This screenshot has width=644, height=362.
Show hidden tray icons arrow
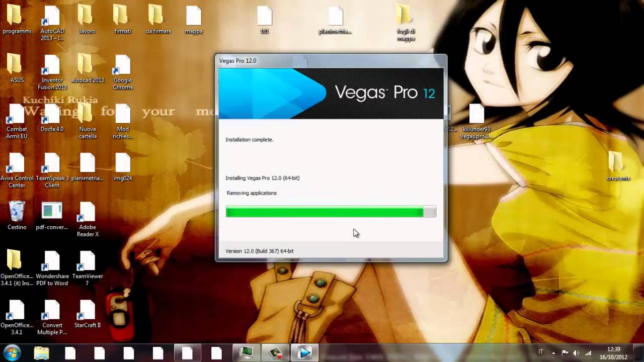(x=553, y=353)
